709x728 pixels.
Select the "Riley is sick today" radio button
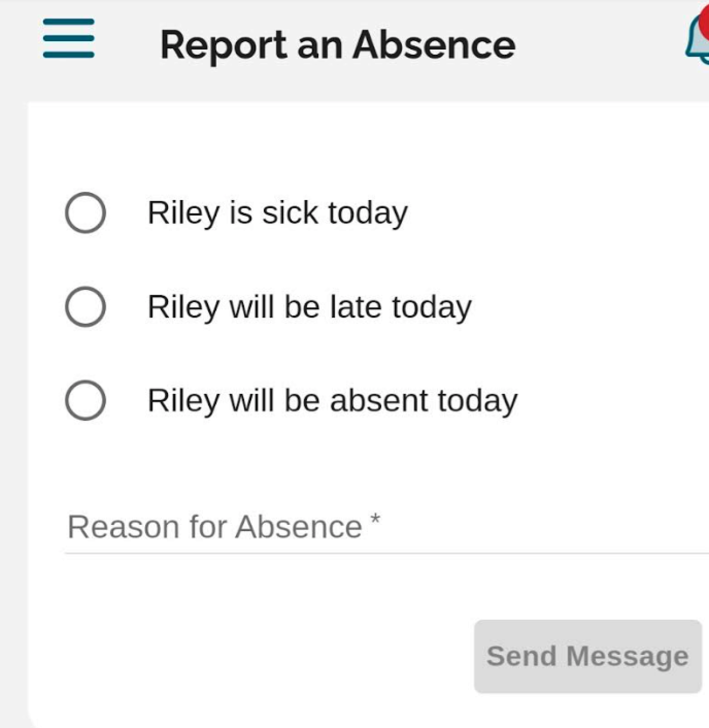[x=85, y=213]
